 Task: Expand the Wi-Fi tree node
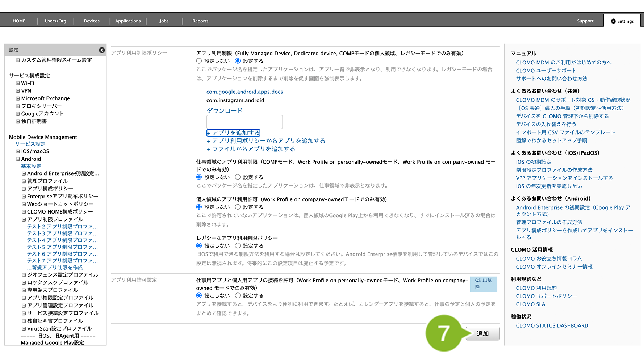pyautogui.click(x=18, y=83)
